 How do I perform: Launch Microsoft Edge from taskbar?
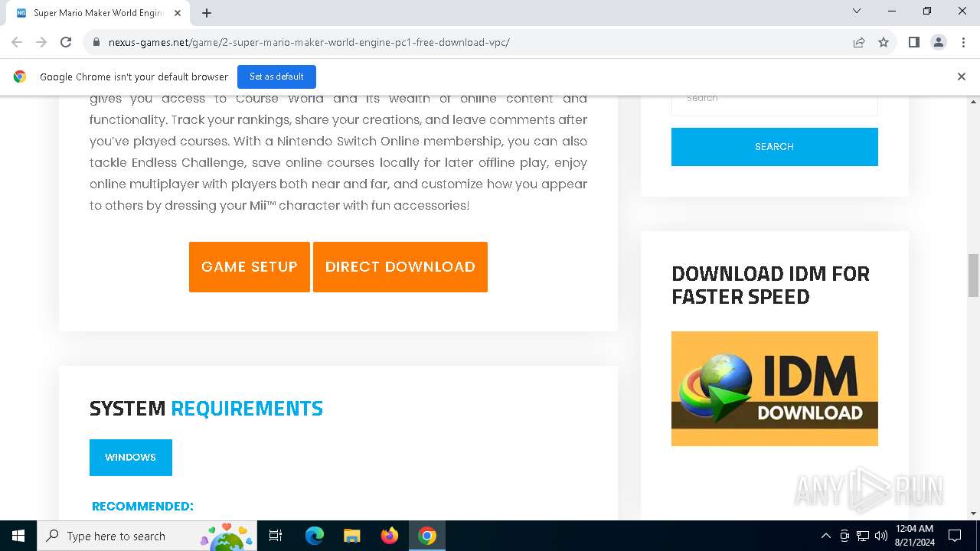click(315, 536)
